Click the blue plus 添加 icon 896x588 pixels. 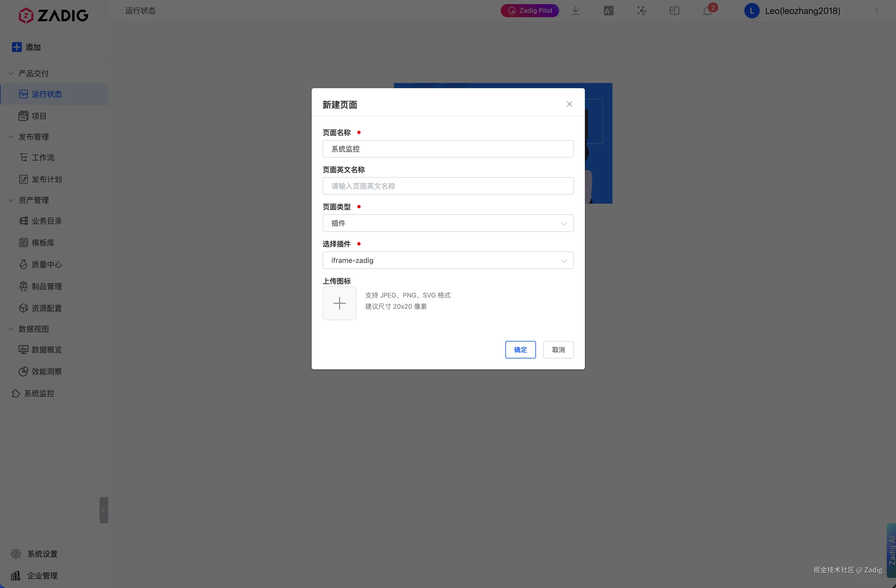(17, 47)
